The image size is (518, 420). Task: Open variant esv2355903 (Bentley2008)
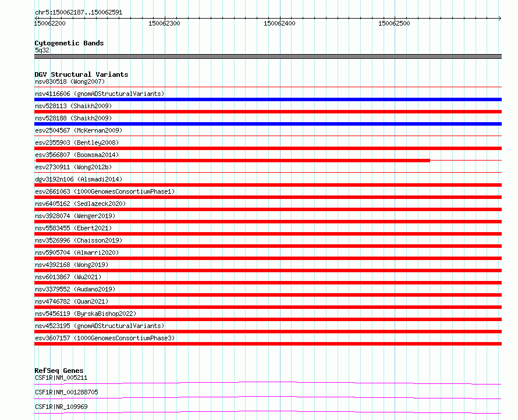pos(77,143)
